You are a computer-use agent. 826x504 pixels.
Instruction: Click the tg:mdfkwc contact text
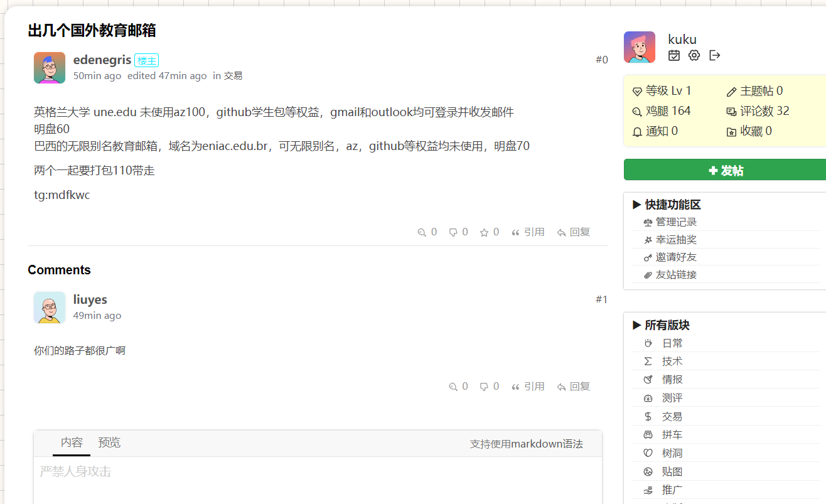62,195
